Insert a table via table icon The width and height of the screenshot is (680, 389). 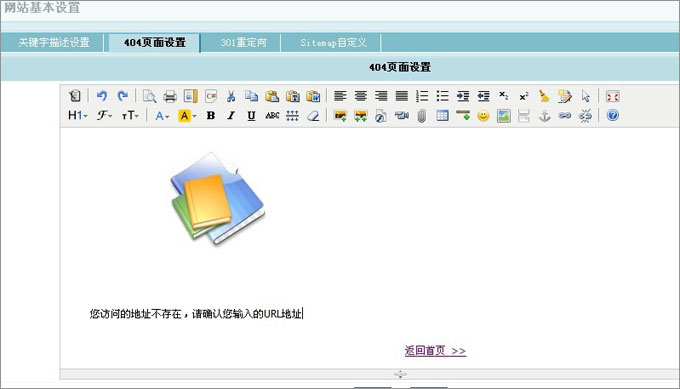click(442, 116)
